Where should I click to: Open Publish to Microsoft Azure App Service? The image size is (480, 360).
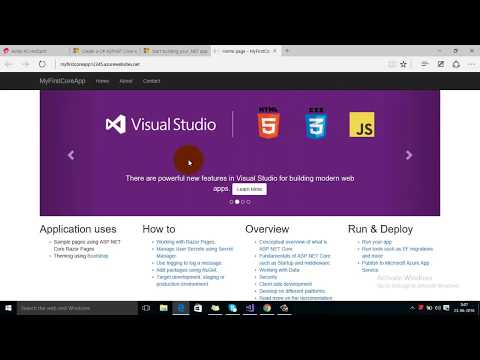tap(396, 266)
